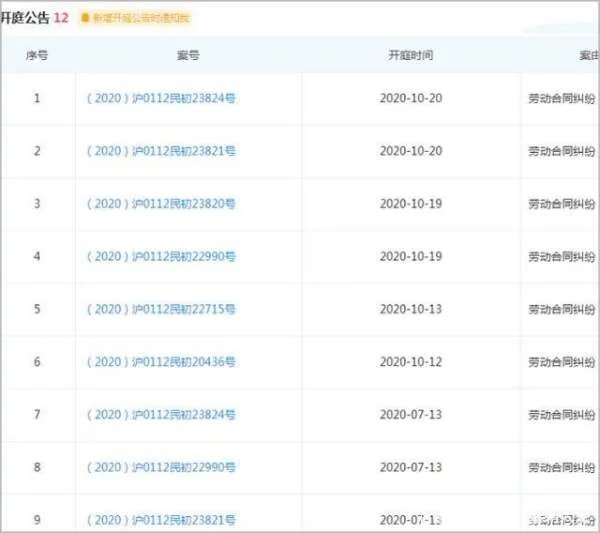Open case link 23821号 dated 2020-10-20

point(161,151)
